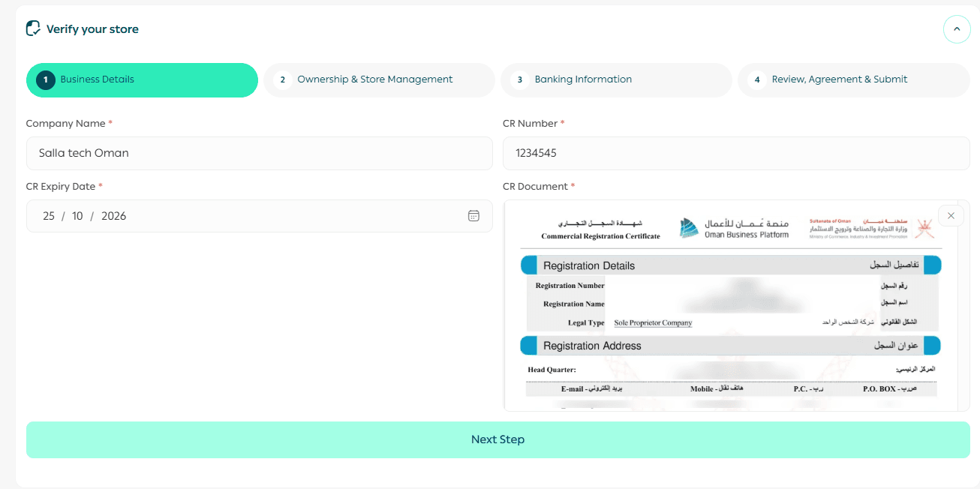This screenshot has width=980, height=489.
Task: Click the Registration Address header in document
Action: [592, 346]
